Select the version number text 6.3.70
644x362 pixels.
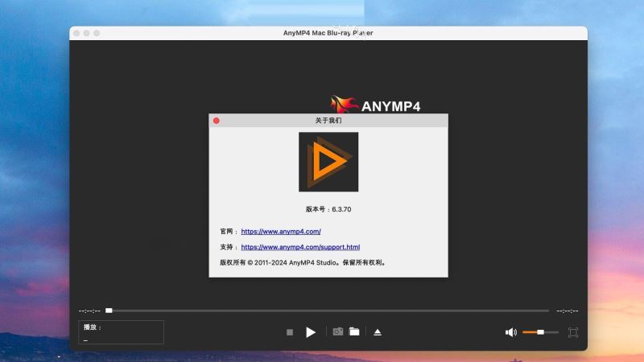tap(341, 209)
